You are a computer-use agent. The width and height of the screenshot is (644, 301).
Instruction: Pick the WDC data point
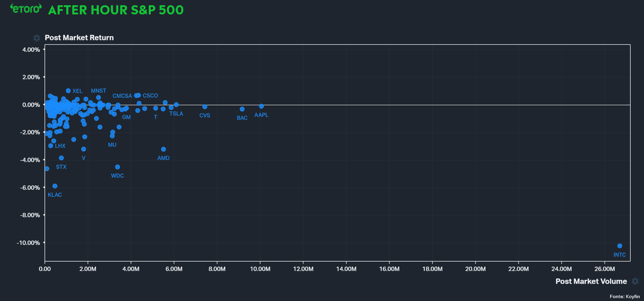click(x=118, y=167)
